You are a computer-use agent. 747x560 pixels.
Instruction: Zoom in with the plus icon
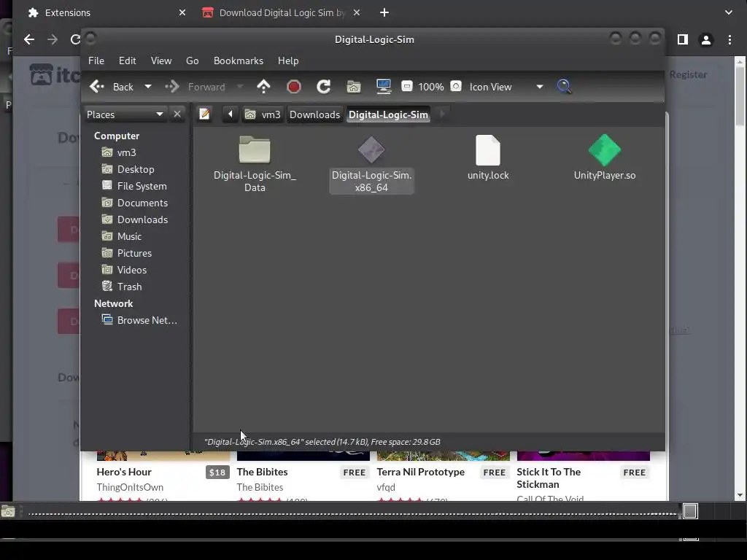[456, 86]
